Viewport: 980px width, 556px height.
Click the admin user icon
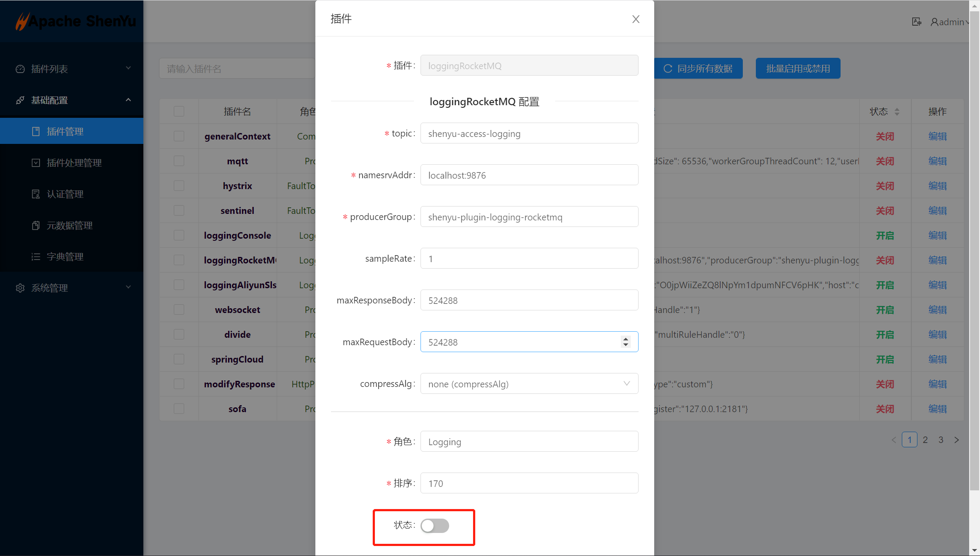click(934, 22)
